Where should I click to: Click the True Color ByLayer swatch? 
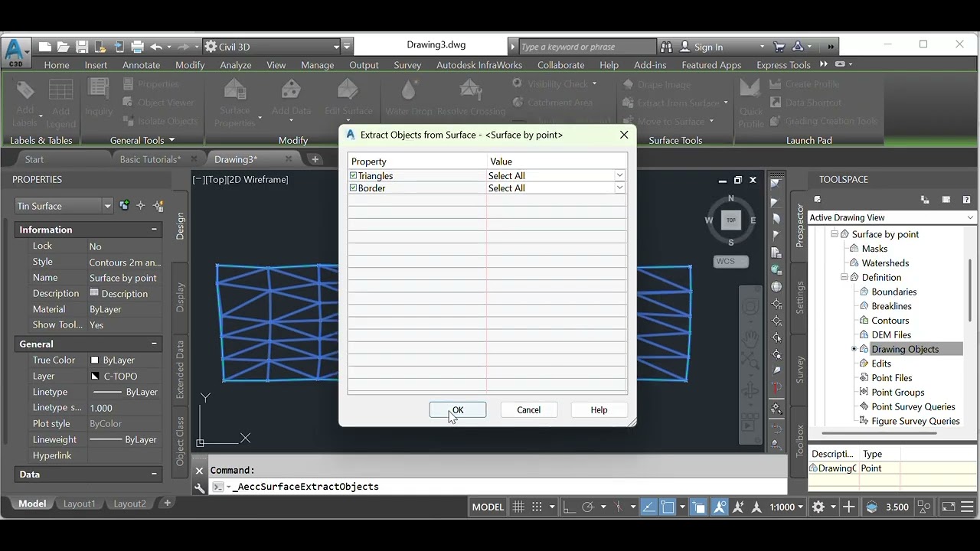95,360
